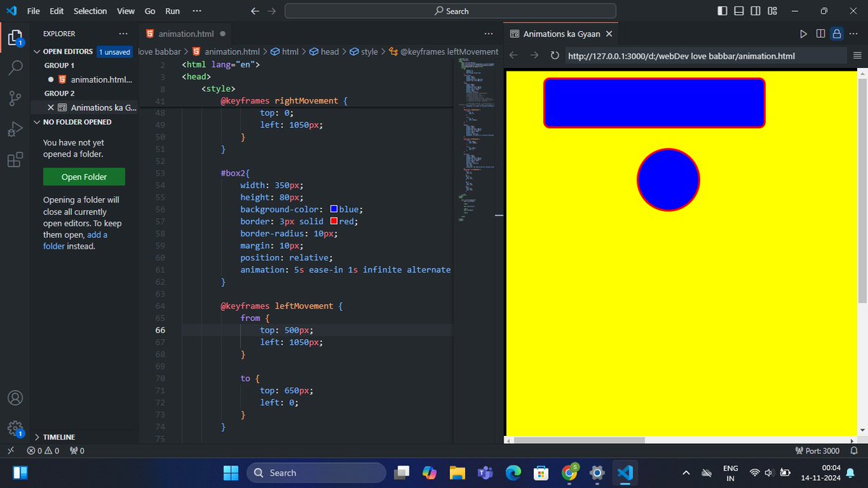Open the Go menu
Viewport: 868px width, 488px height.
tap(150, 11)
